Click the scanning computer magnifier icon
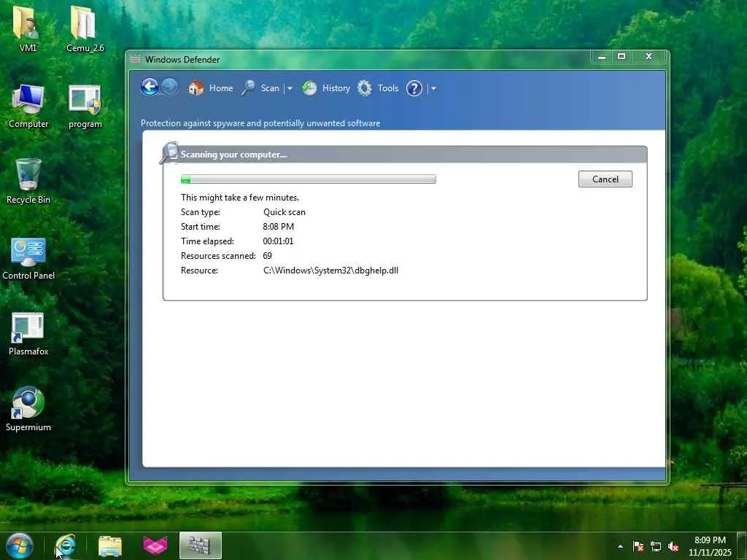747x560 pixels. 169,153
